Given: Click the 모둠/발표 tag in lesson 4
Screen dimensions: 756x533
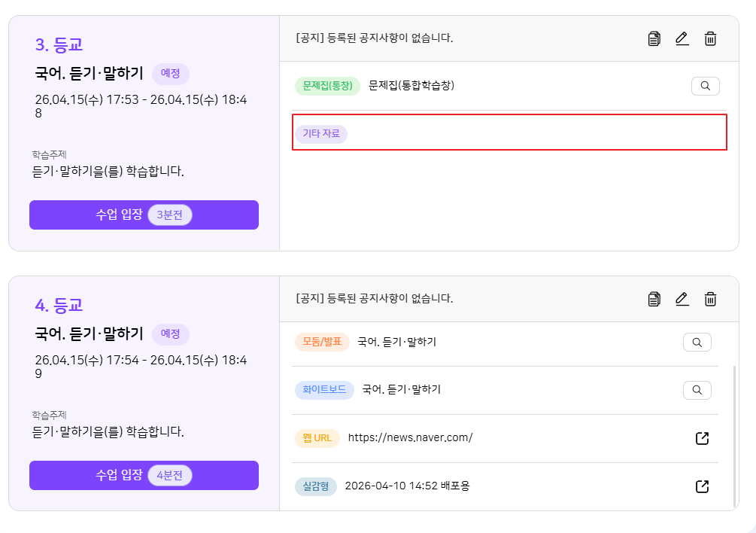Looking at the screenshot, I should 322,342.
